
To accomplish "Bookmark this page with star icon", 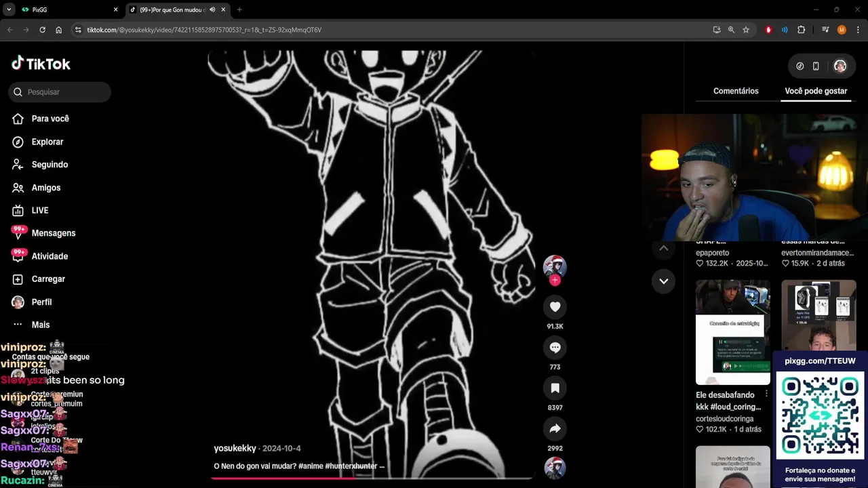I will (746, 30).
